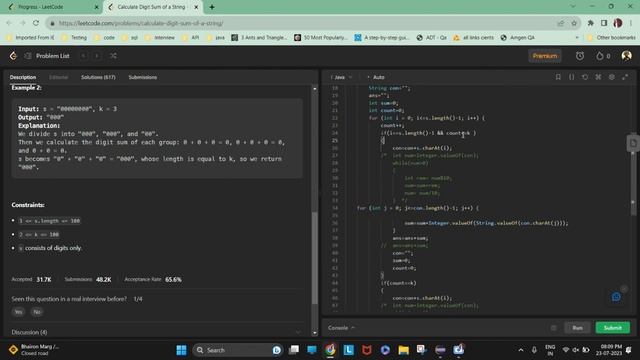Image resolution: width=640 pixels, height=360 pixels.
Task: Pick a random problem shuffle icon
Action: (x=113, y=56)
